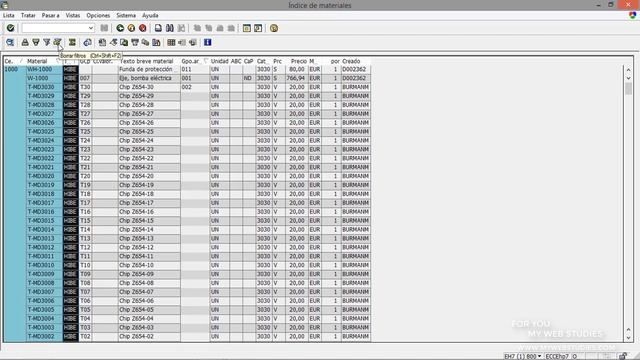Click the Previous Page icon
This screenshot has width=640, height=360.
209,28
